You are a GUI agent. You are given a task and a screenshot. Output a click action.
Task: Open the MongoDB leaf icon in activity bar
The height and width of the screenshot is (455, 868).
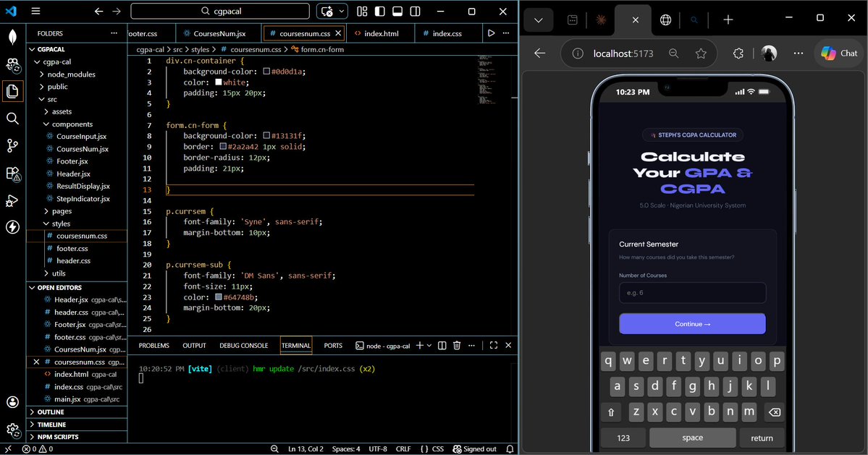tap(13, 37)
